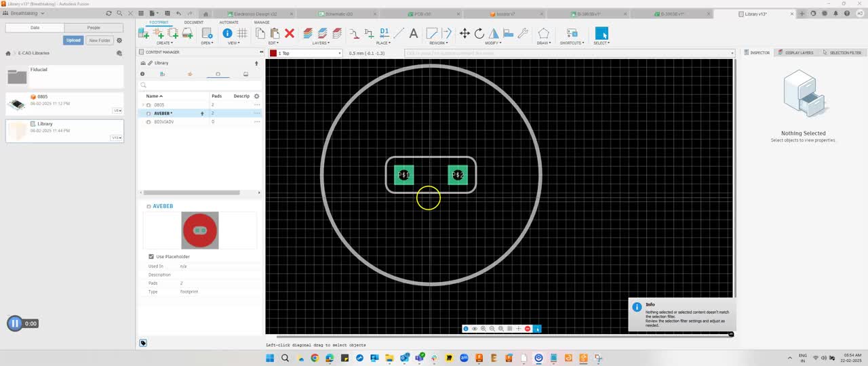Click the blue Select arrow tool
This screenshot has width=868, height=366.
tap(601, 33)
